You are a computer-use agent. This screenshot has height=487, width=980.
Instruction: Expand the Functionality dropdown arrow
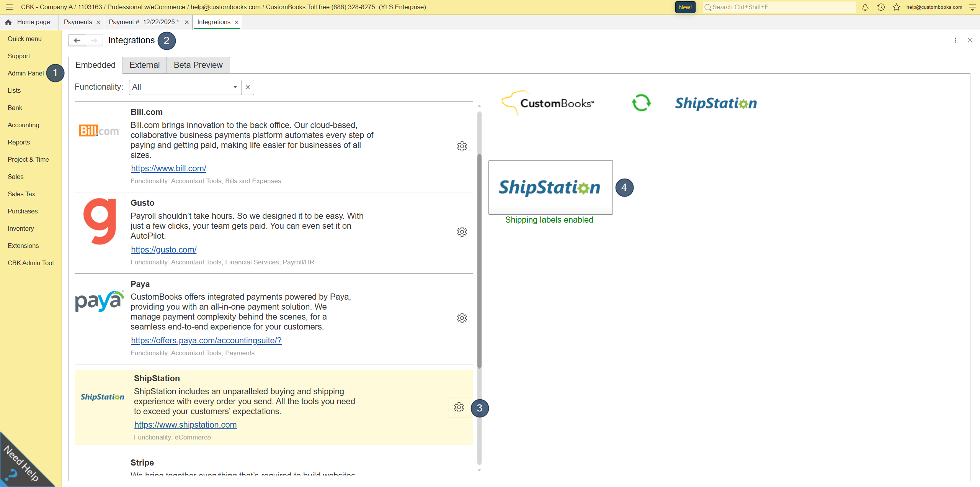pyautogui.click(x=235, y=87)
